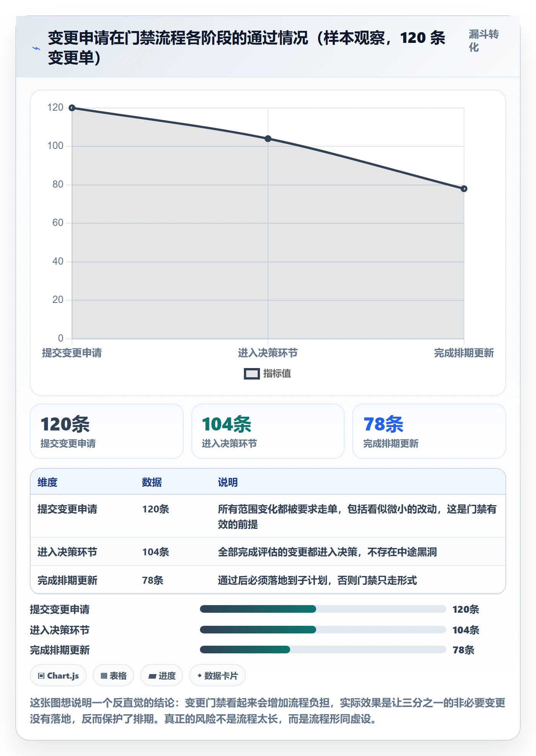Click the description 通过后必须落地到子计划
This screenshot has height=756, width=536.
(317, 580)
